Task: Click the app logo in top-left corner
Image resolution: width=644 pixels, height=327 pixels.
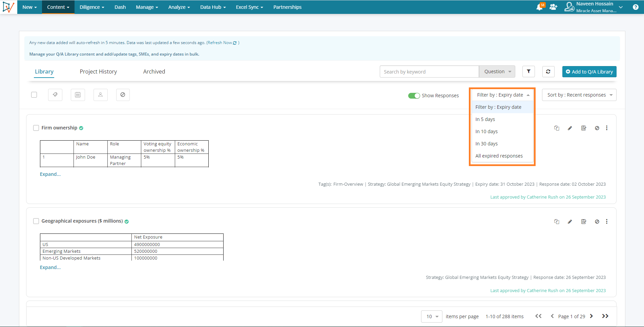Action: point(8,7)
